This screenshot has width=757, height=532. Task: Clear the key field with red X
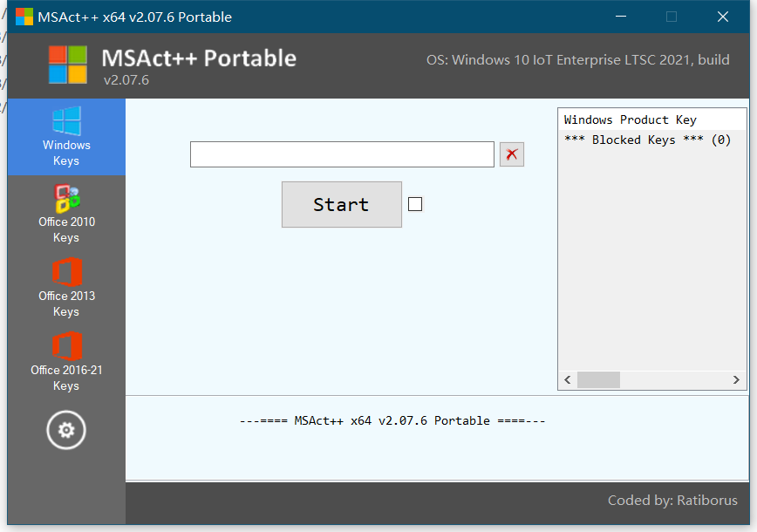pyautogui.click(x=511, y=154)
